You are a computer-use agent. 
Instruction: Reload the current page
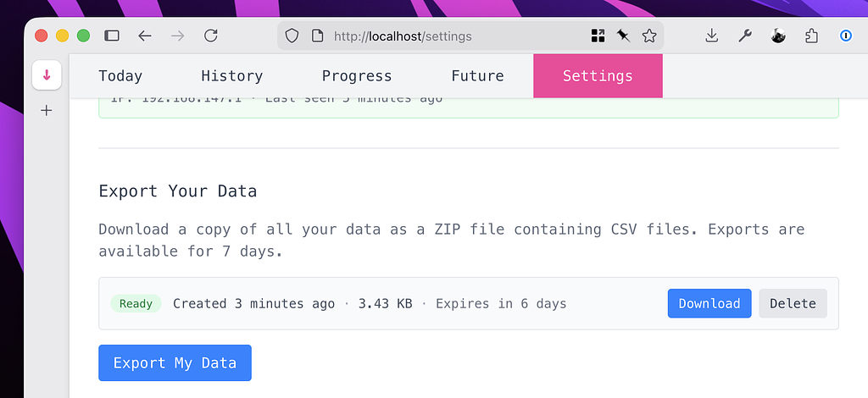(x=211, y=36)
